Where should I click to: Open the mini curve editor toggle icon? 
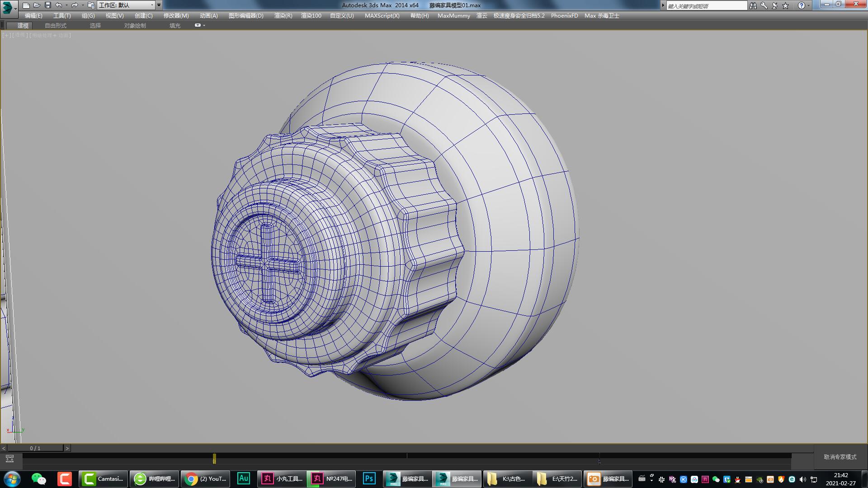coord(9,459)
